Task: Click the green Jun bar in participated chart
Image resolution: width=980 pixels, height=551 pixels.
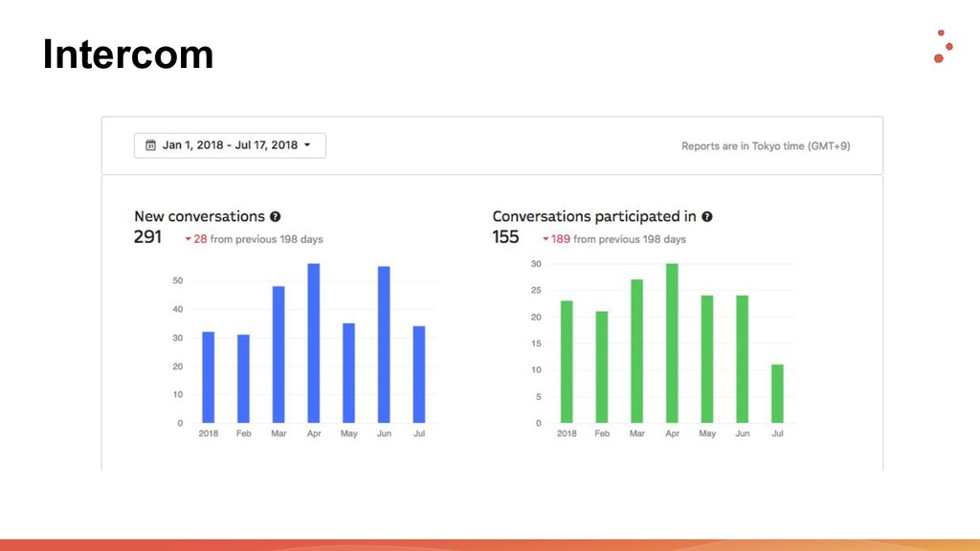Action: (743, 360)
